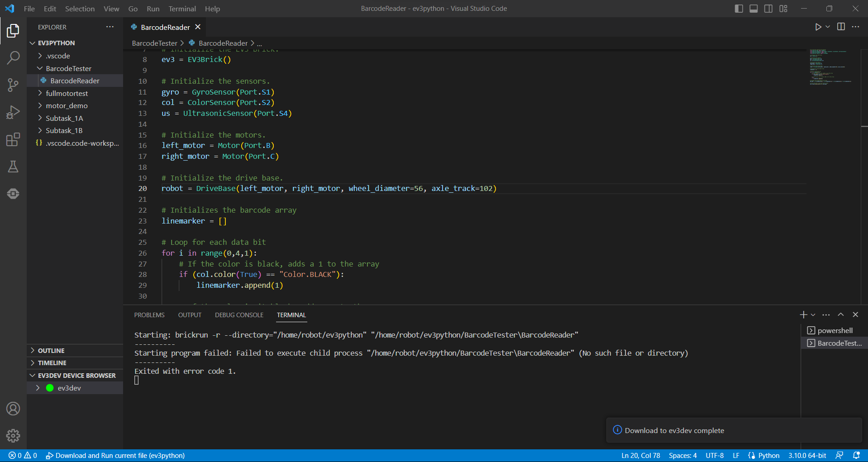Open the Source Control view
The image size is (868, 462).
pos(13,85)
